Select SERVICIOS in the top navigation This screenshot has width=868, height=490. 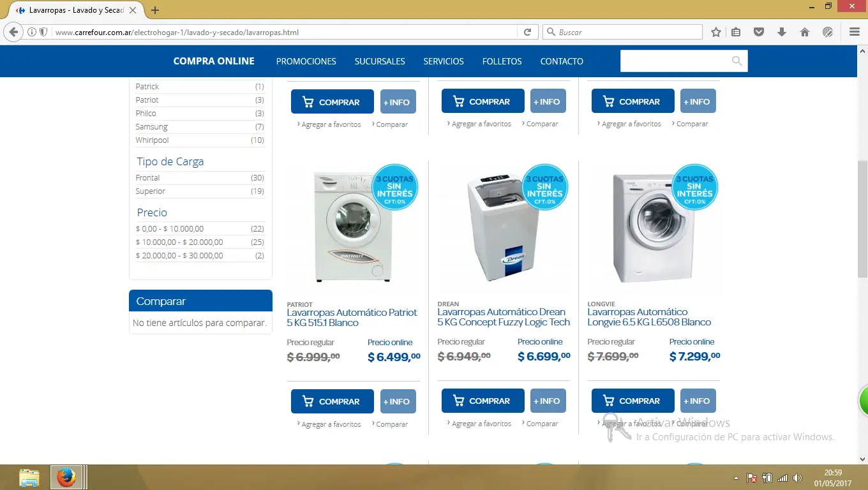click(444, 61)
